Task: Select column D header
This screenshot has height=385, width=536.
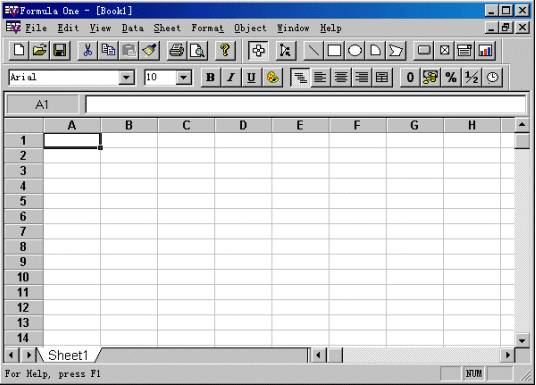Action: [243, 125]
